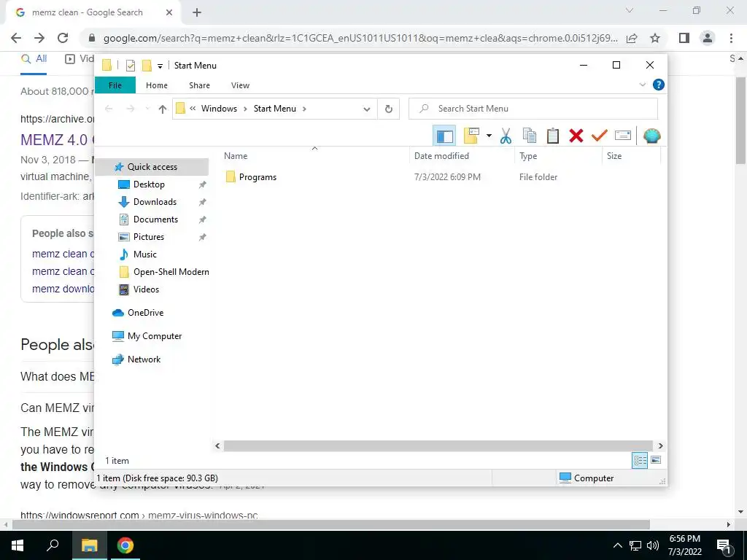
Task: Expand the folder settings dropdown arrow
Action: (x=489, y=136)
